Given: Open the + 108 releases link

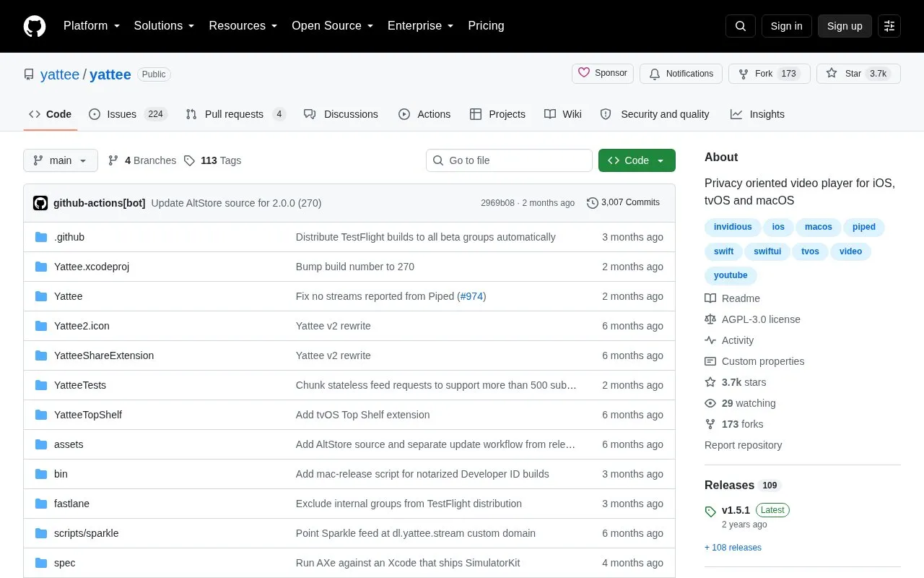Looking at the screenshot, I should [733, 548].
